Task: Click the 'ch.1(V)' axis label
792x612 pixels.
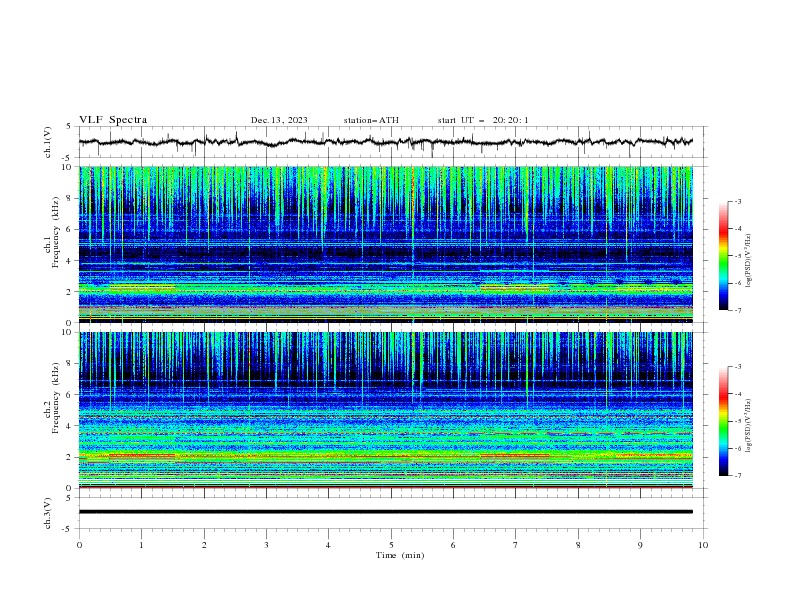Action: click(48, 142)
